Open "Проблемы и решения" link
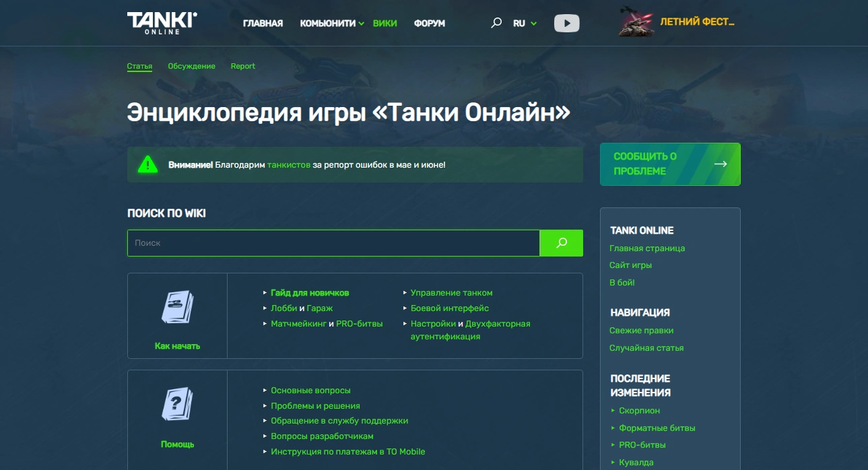 pos(315,406)
